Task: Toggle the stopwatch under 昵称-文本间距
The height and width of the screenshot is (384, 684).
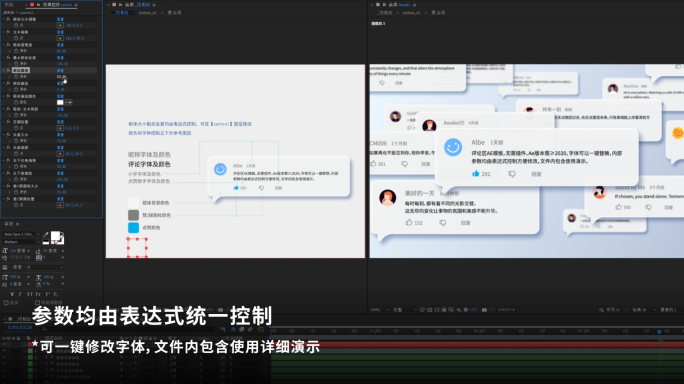Action: click(16, 115)
